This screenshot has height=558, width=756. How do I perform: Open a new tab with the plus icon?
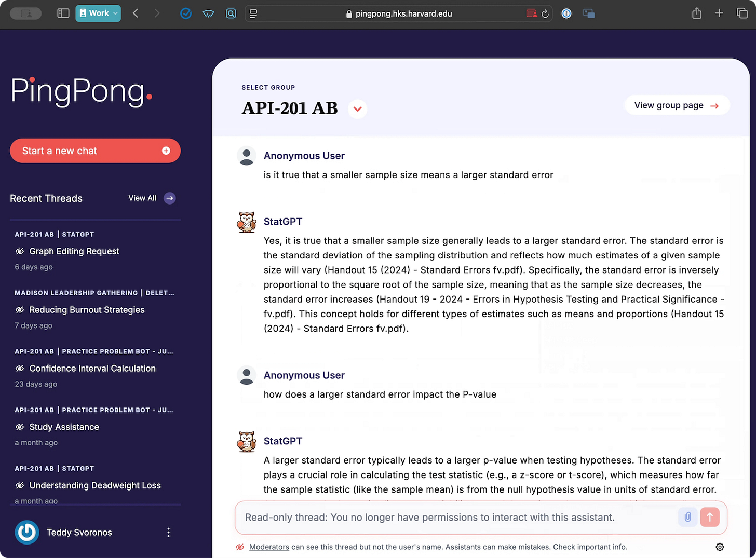click(x=719, y=13)
